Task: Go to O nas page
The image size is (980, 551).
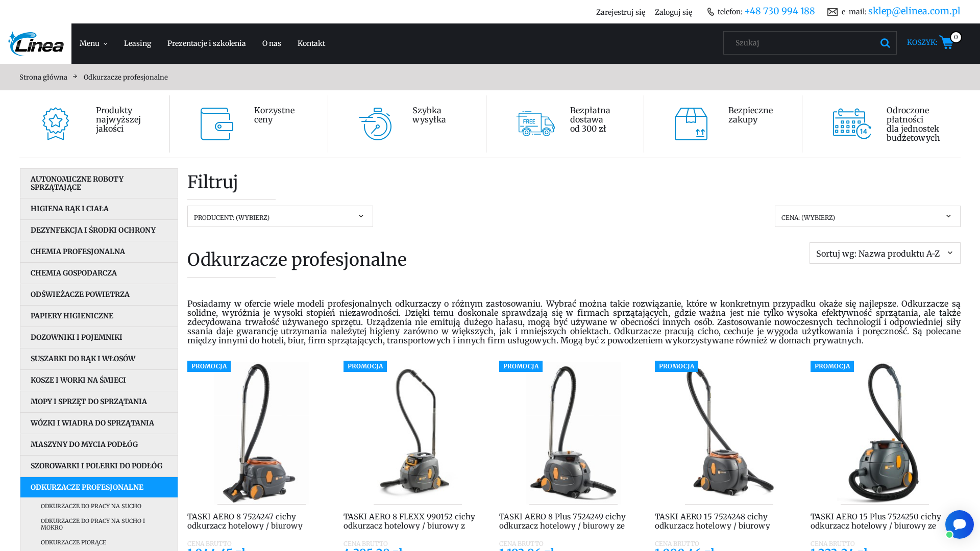Action: click(x=272, y=43)
